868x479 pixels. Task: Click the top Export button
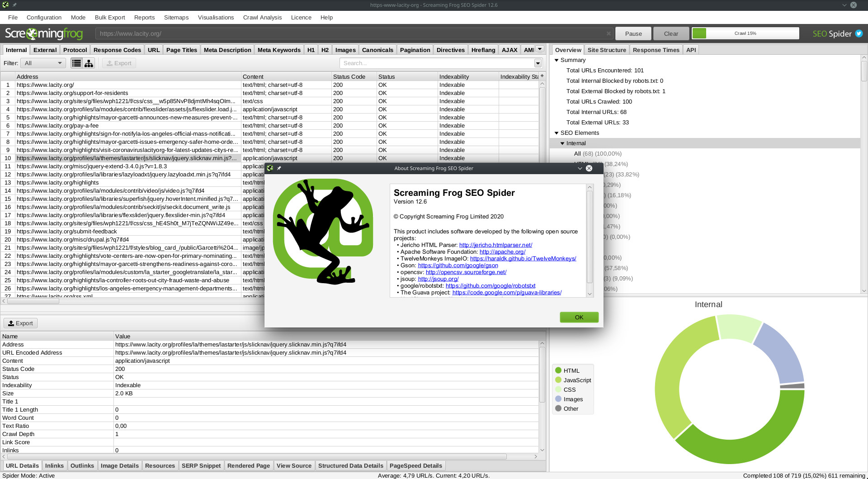point(119,63)
